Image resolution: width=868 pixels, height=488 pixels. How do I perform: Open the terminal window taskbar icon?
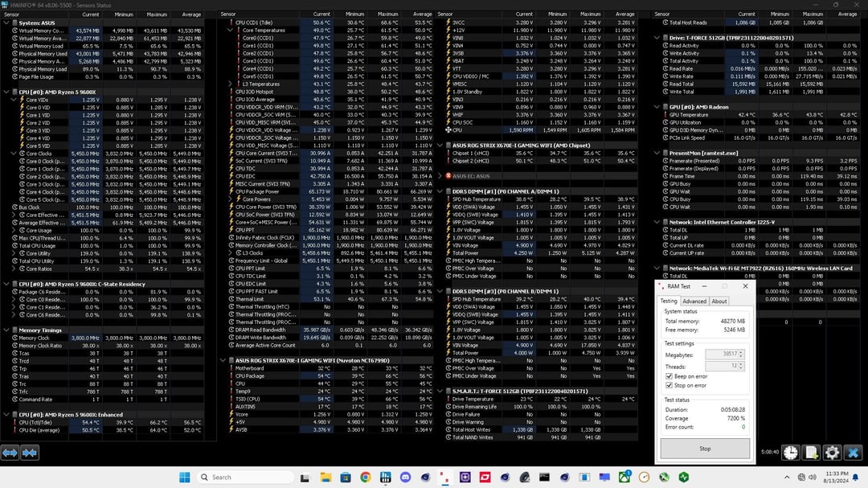click(x=545, y=477)
